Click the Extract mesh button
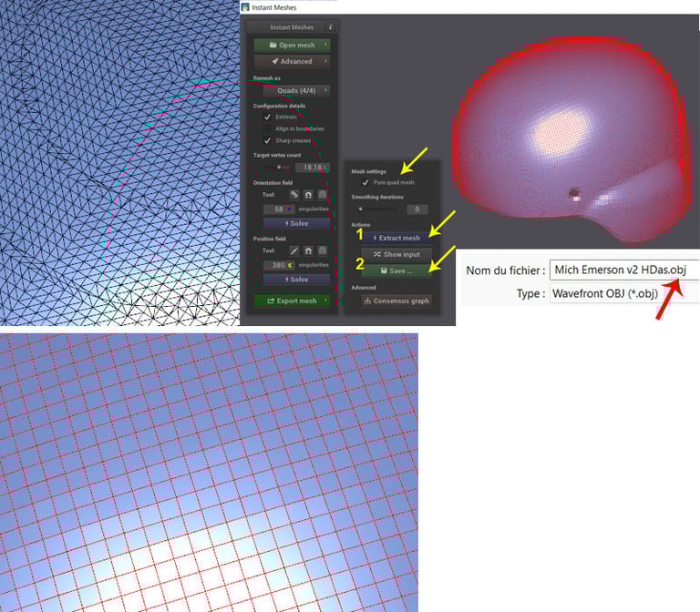 point(396,238)
